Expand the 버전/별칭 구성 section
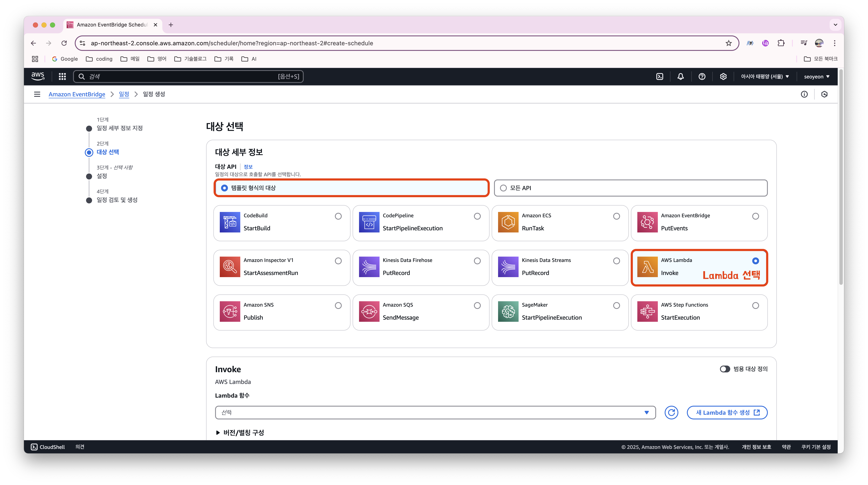Viewport: 868px width, 485px height. point(240,433)
